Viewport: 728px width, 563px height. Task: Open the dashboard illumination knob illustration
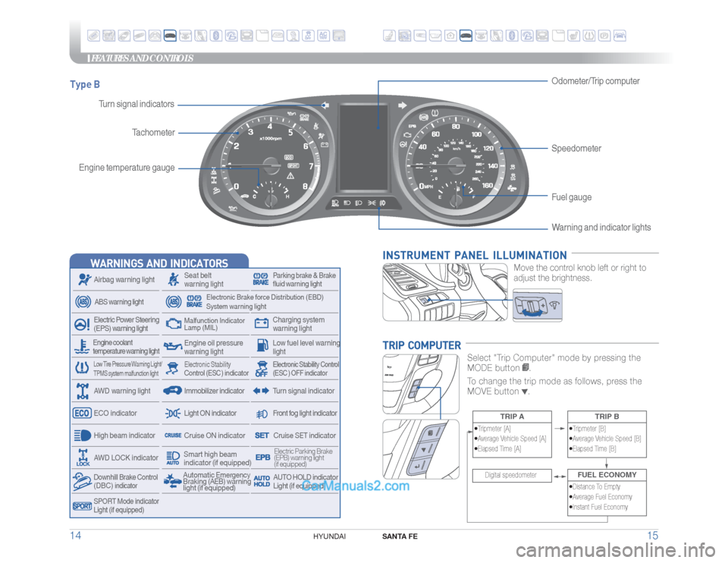click(x=445, y=292)
